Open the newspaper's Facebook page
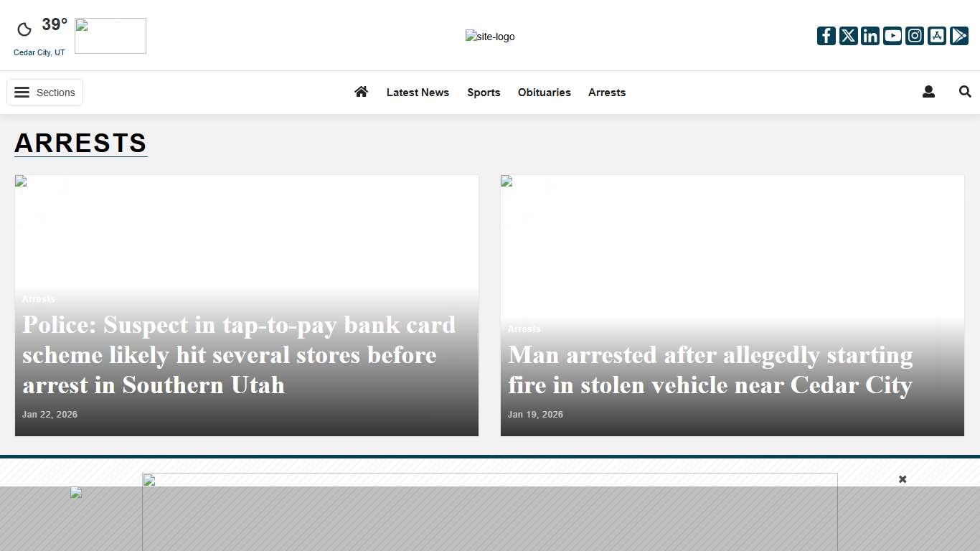980x551 pixels. pyautogui.click(x=826, y=35)
